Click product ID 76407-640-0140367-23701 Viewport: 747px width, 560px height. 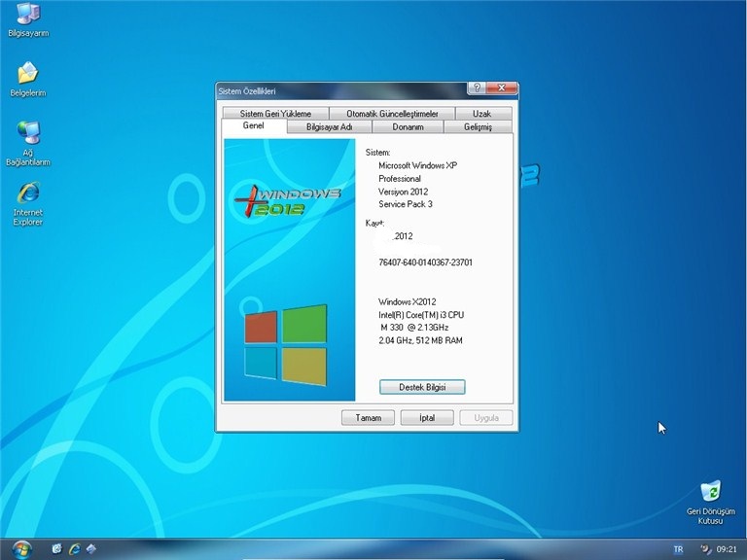coord(425,262)
